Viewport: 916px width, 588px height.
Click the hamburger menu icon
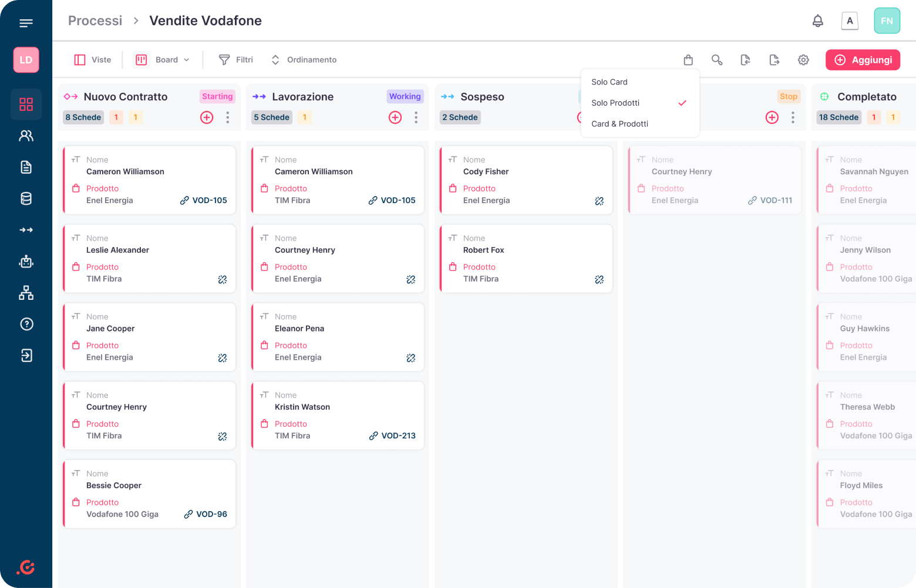(x=26, y=23)
